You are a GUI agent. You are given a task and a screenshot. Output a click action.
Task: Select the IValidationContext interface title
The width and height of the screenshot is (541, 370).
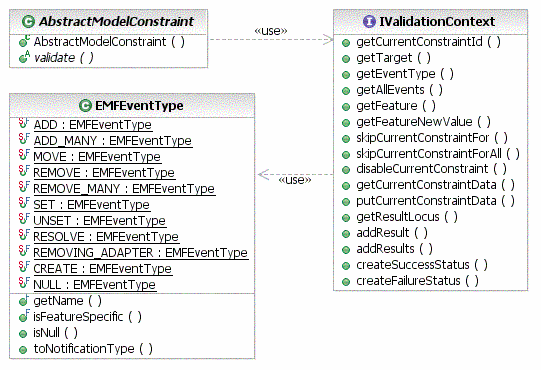[437, 22]
